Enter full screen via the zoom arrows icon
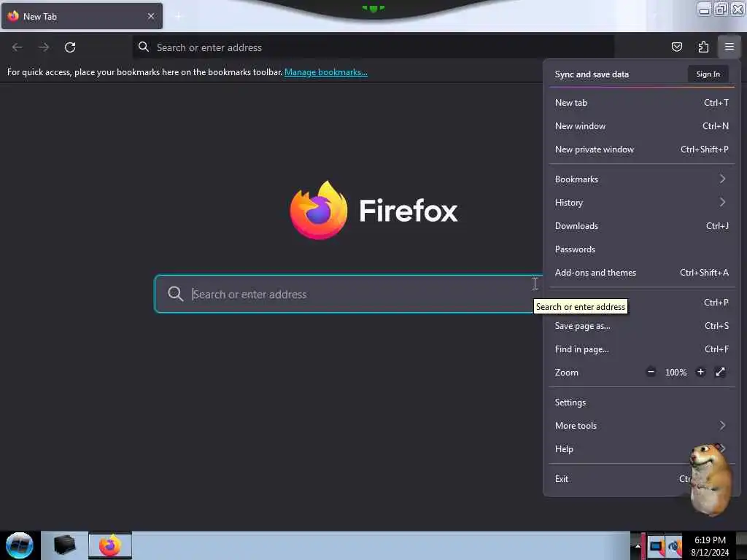 click(720, 372)
